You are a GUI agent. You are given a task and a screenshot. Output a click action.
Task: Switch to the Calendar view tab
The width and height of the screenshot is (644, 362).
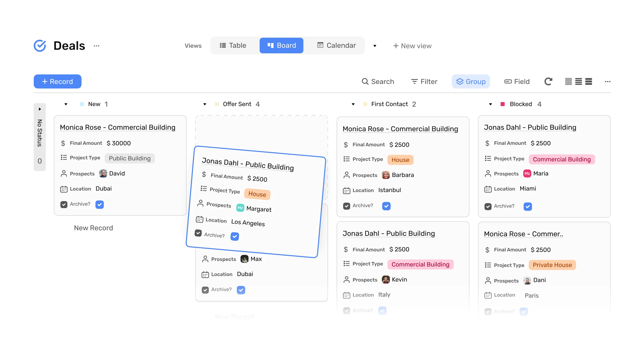pos(337,46)
